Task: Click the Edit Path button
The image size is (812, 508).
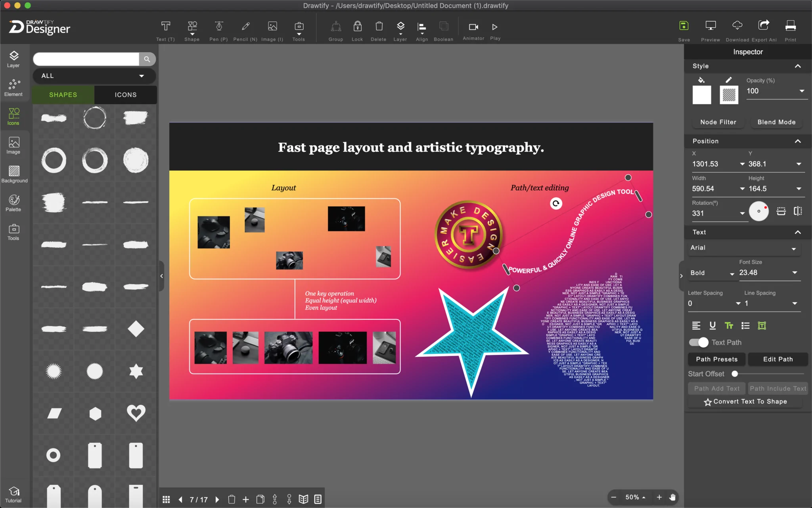Action: click(777, 359)
